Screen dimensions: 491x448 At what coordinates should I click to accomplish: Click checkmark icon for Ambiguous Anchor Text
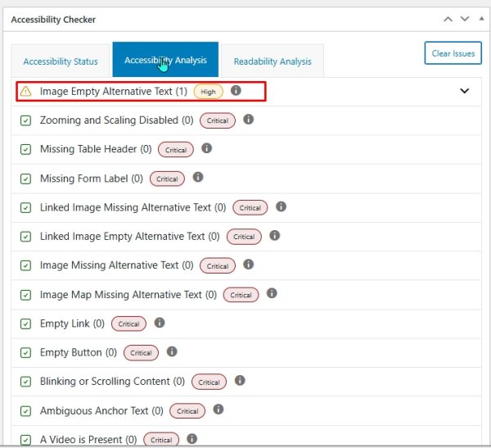(25, 411)
